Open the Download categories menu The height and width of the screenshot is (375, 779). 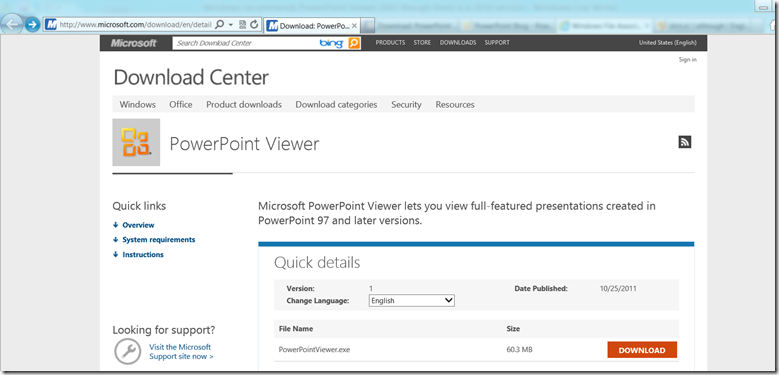pos(336,105)
